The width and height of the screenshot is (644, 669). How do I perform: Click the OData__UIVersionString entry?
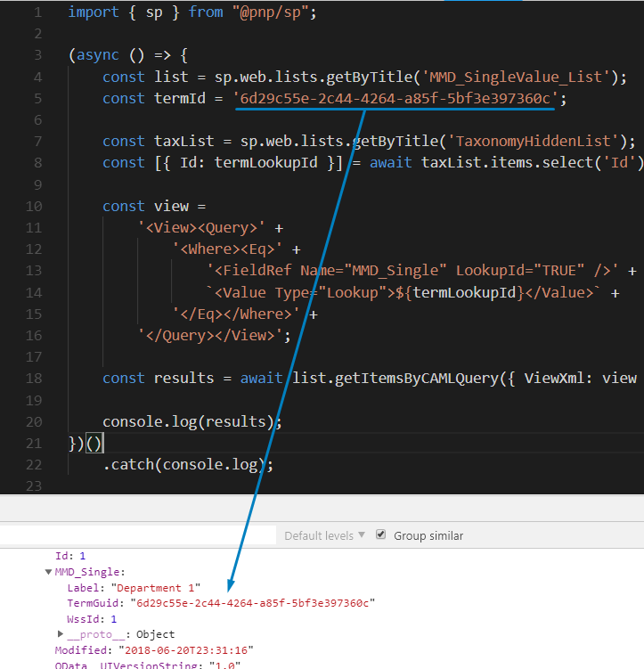pos(148,665)
